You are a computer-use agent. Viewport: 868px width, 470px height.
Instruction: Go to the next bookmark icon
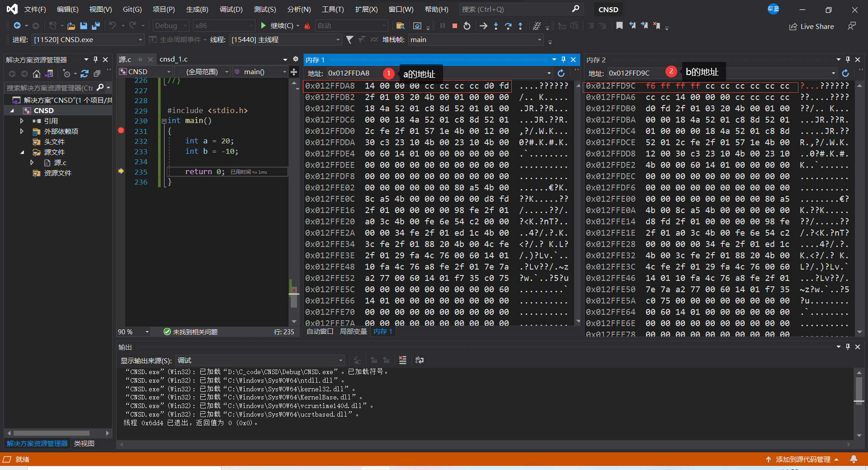(x=644, y=26)
